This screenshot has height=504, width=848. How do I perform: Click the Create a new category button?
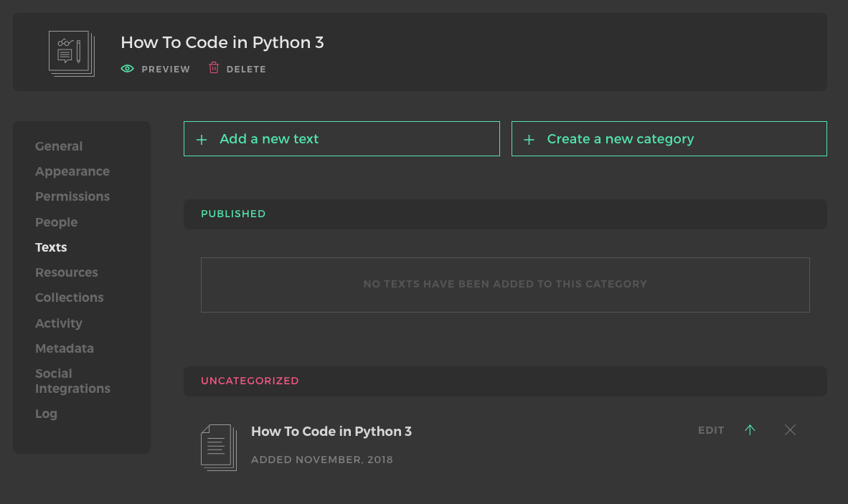(x=669, y=139)
